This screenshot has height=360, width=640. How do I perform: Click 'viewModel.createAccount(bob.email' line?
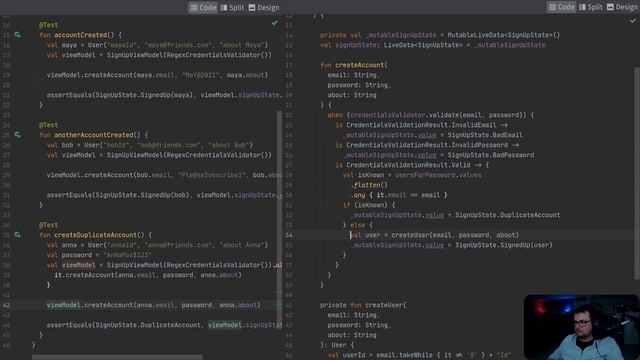[164, 175]
